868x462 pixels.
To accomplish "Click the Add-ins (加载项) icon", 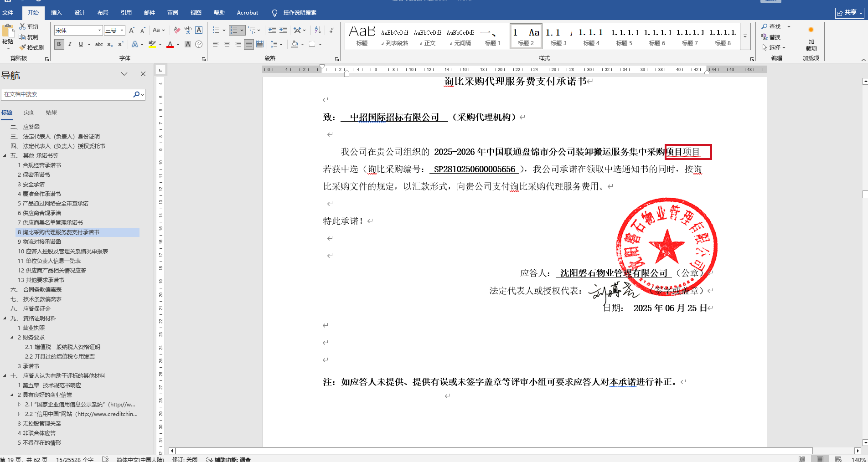I will 811,39.
